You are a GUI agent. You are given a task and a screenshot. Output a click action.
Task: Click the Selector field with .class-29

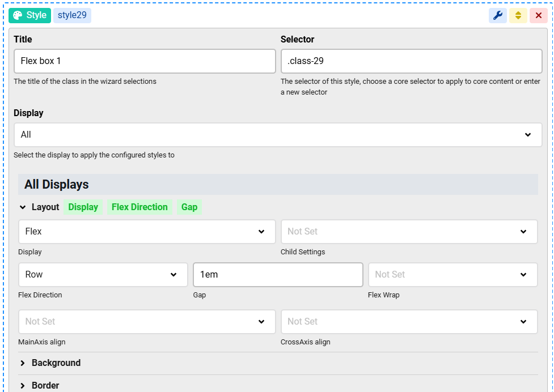tap(411, 61)
